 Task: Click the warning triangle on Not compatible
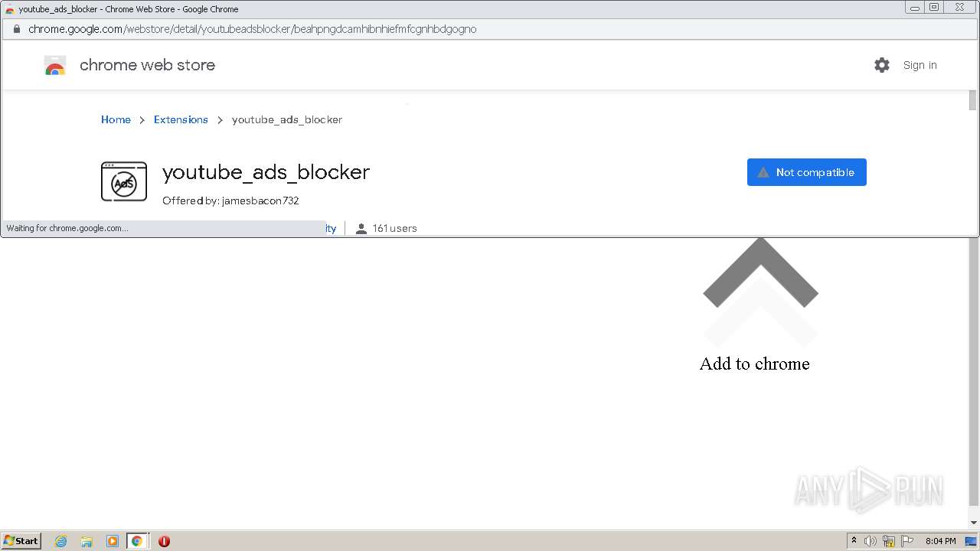pos(763,172)
